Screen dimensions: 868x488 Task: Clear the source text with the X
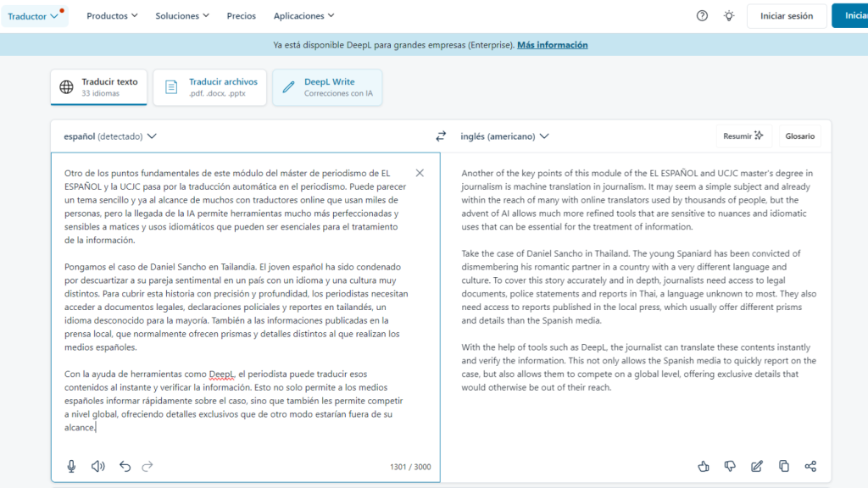[x=419, y=172]
